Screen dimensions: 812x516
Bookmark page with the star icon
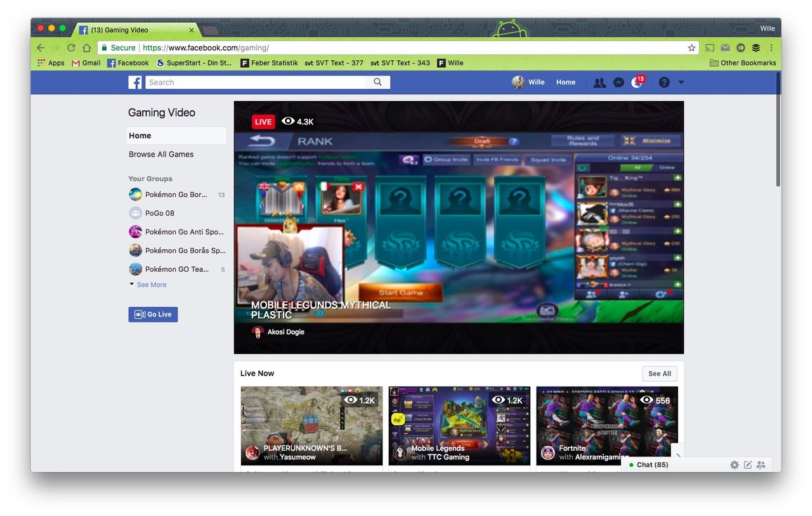click(691, 48)
